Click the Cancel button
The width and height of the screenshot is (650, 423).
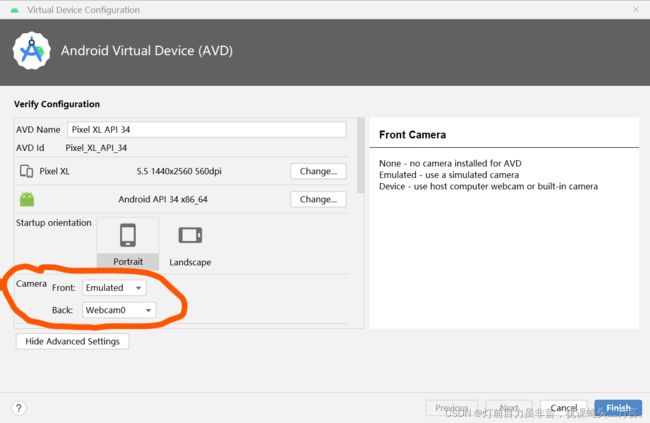(563, 408)
